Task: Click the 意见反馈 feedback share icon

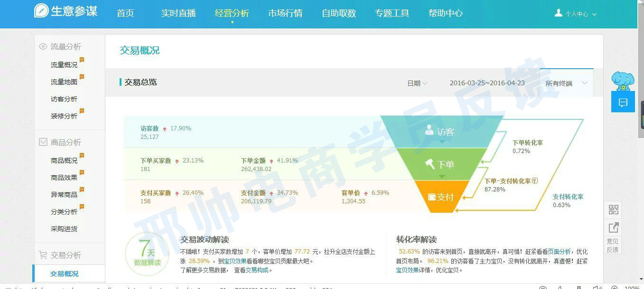Action: [613, 228]
